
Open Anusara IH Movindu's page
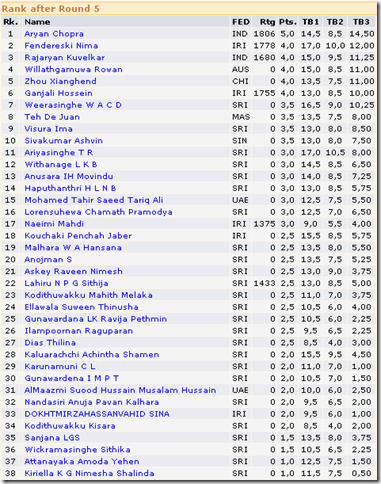tap(69, 176)
